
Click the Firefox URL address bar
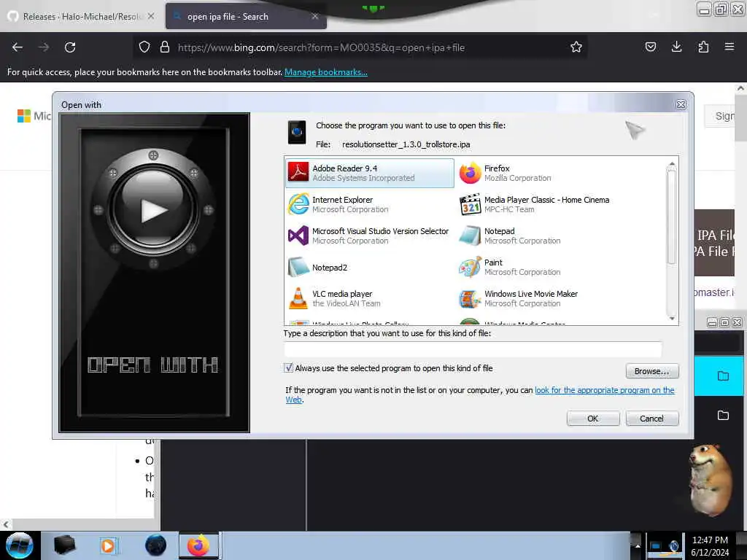tap(360, 47)
